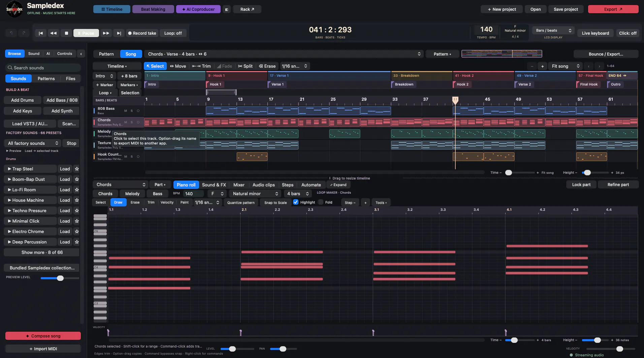Adjust the Preview Level slider
Screen dimensions: 644x358
coord(60,278)
